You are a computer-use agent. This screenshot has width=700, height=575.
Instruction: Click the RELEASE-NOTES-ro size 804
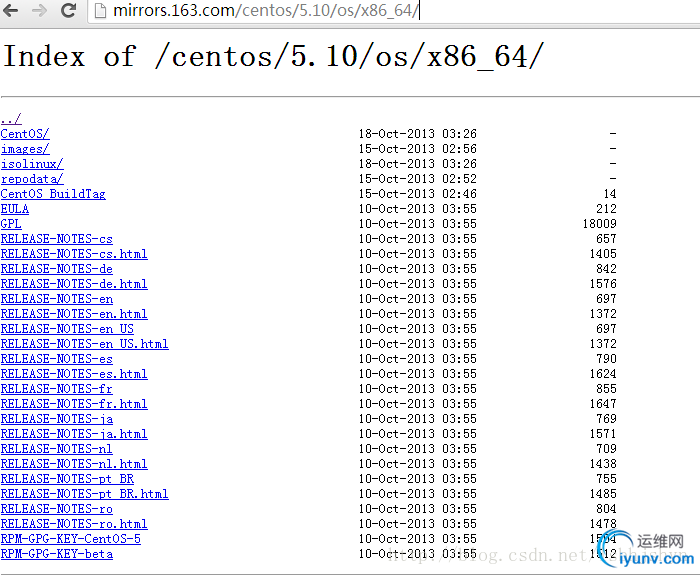point(606,509)
